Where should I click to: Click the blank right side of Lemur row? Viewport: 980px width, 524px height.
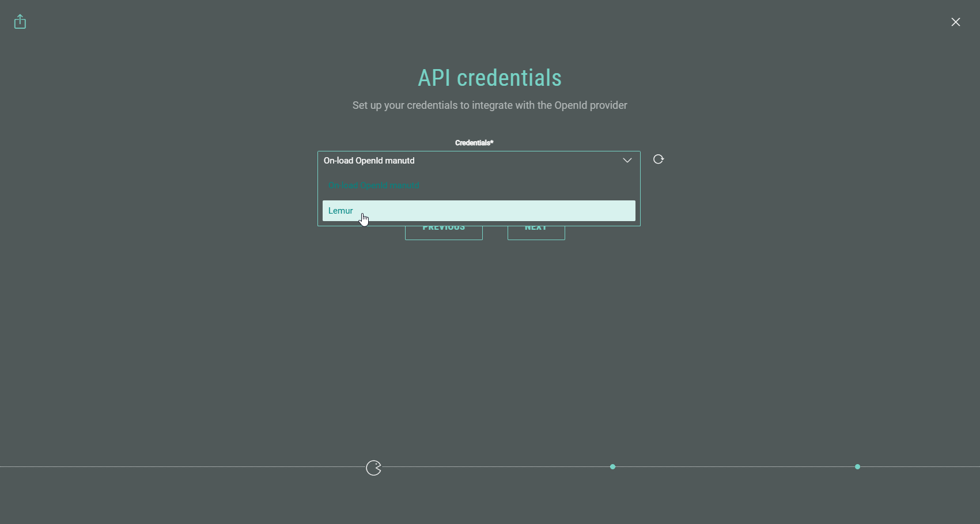(547, 211)
